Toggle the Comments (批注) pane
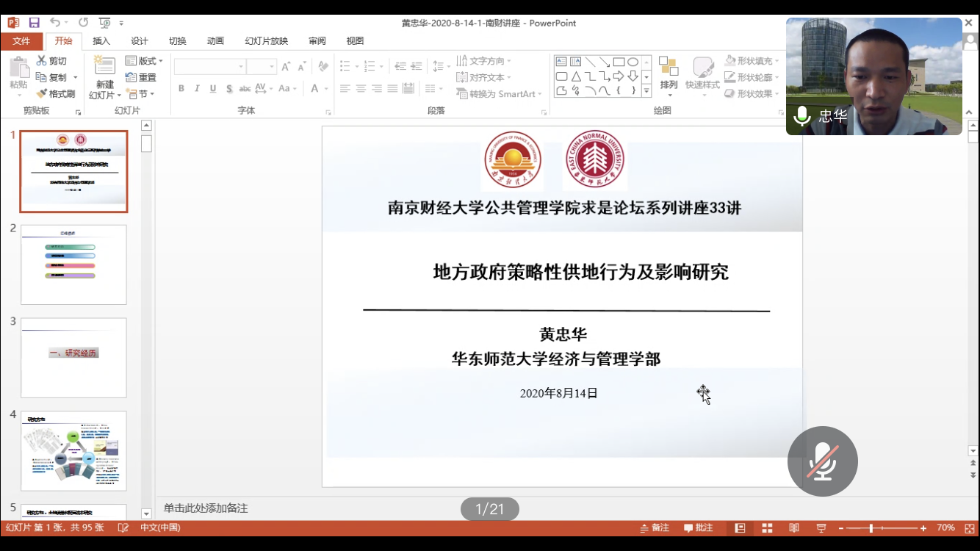Image resolution: width=980 pixels, height=551 pixels. click(x=698, y=528)
